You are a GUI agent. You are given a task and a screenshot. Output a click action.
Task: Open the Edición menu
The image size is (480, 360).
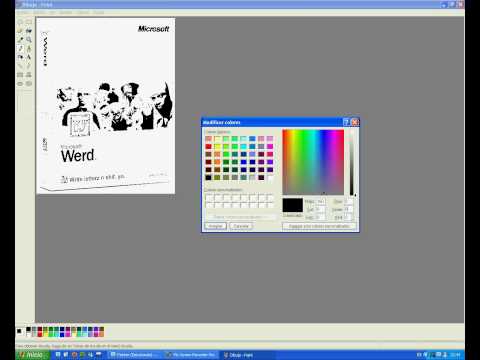coord(39,12)
